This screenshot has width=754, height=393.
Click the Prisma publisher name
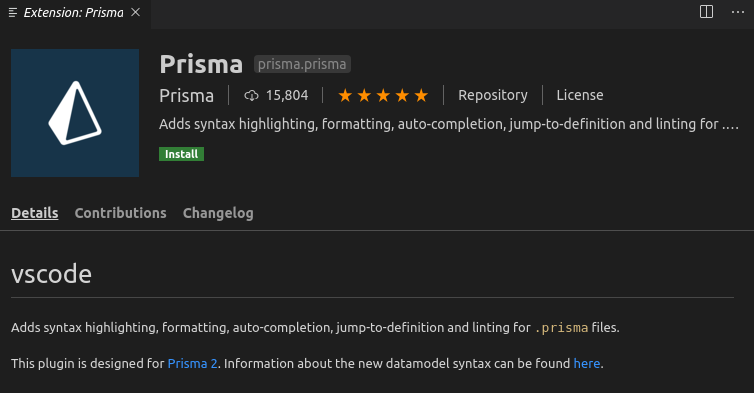pos(186,96)
